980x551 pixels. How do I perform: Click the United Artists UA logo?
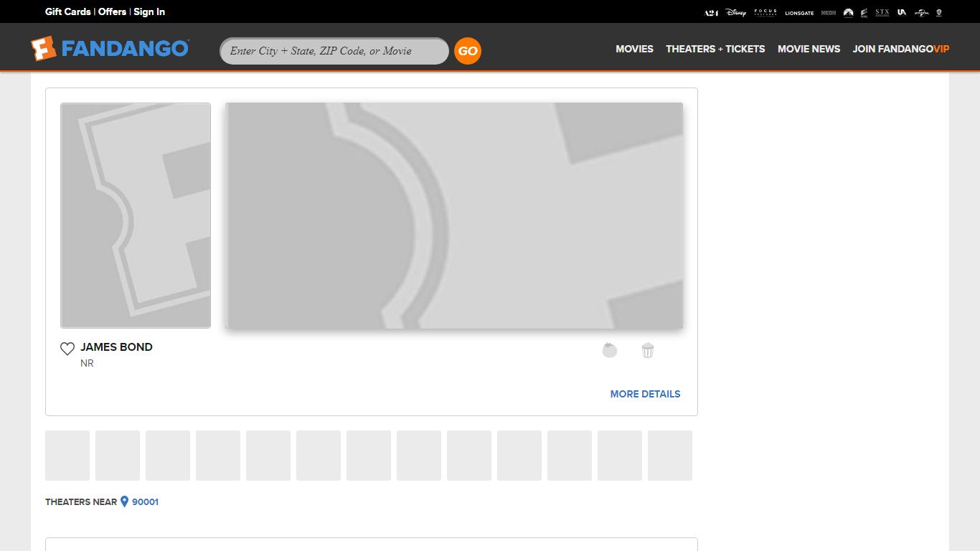(902, 12)
